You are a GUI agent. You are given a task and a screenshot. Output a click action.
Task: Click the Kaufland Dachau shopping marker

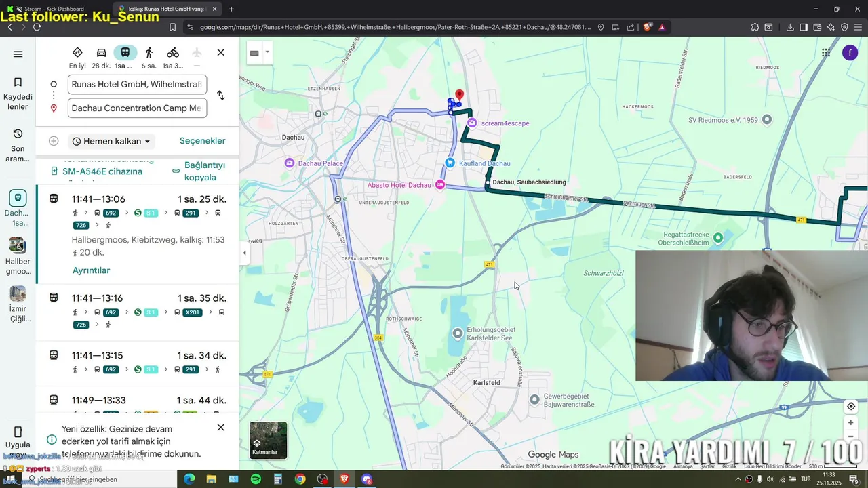click(x=450, y=163)
